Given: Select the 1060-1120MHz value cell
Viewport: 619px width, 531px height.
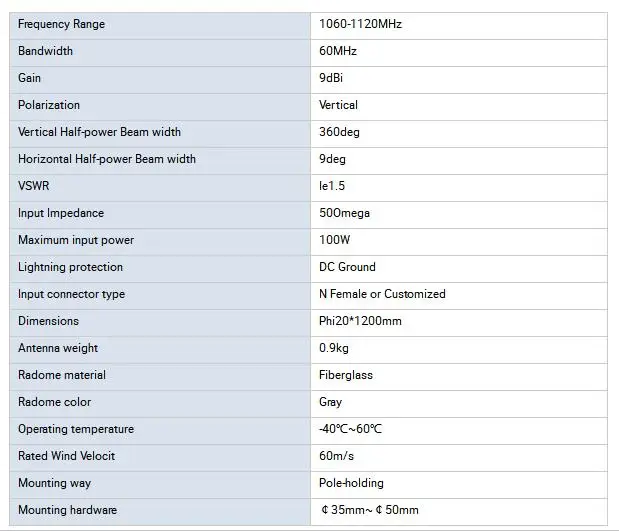Looking at the screenshot, I should [x=360, y=24].
